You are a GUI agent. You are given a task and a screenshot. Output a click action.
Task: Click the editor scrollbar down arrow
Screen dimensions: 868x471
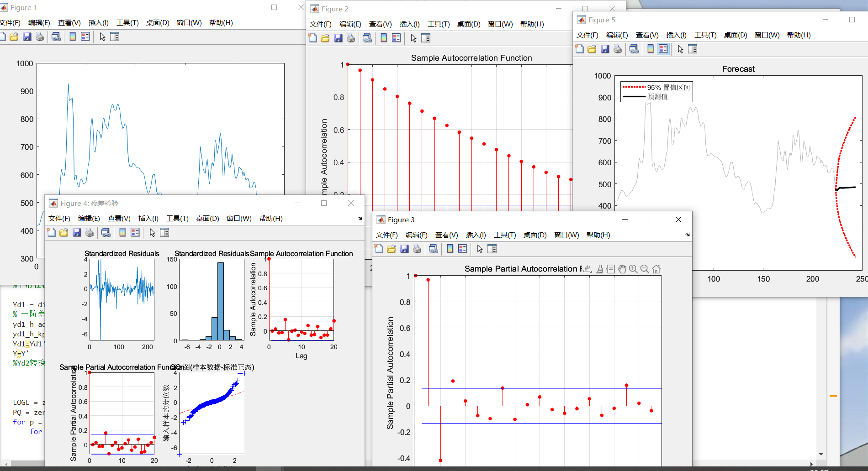coord(821,454)
